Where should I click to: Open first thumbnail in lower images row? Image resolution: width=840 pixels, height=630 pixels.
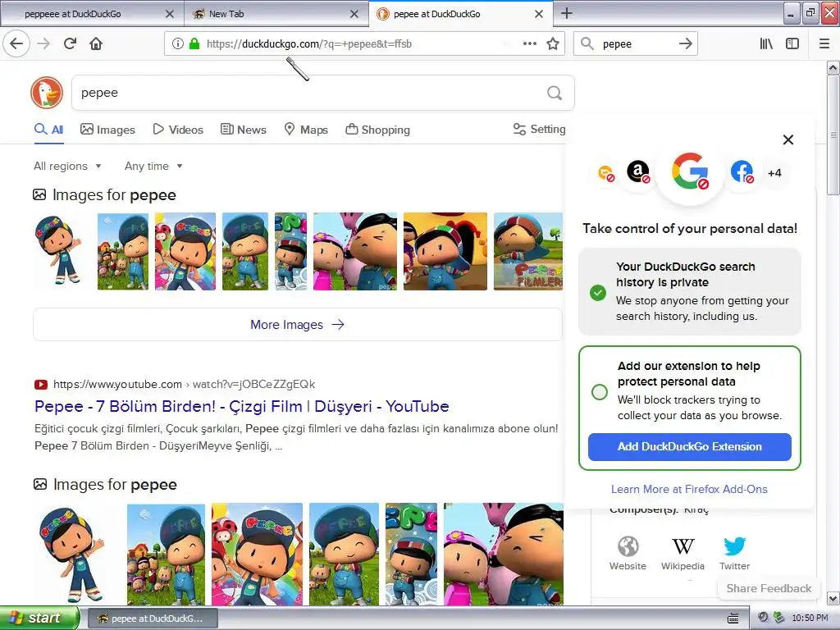point(73,555)
